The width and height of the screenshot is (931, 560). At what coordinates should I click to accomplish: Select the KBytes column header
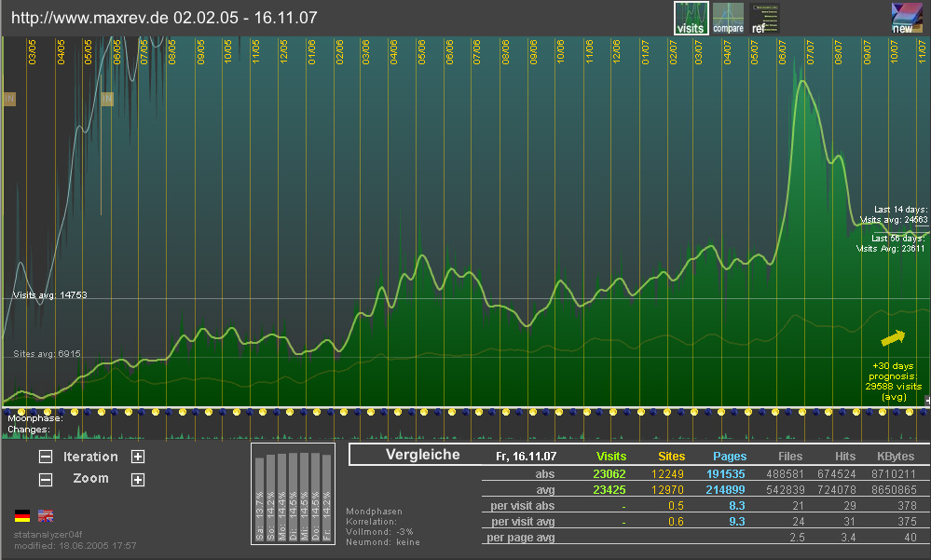(x=893, y=457)
